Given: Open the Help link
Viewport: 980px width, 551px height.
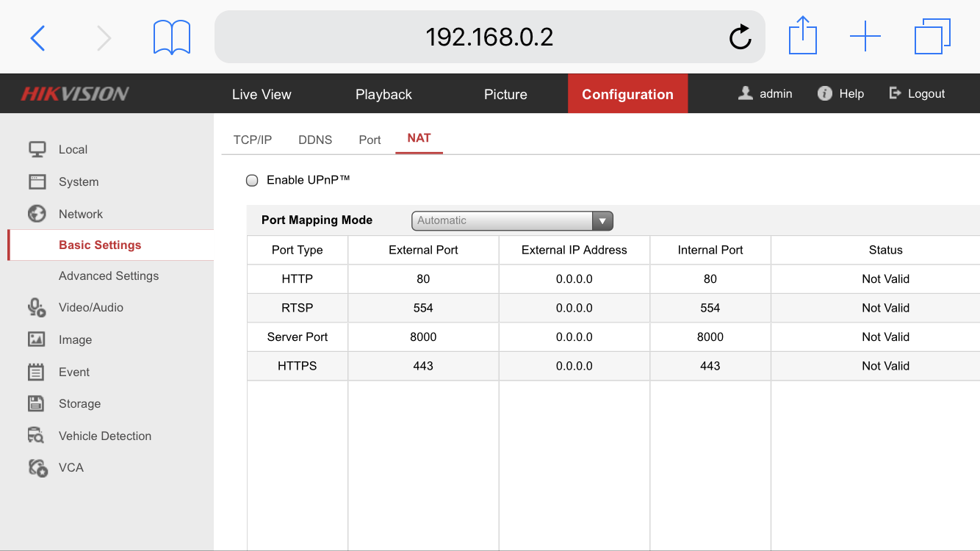Looking at the screenshot, I should tap(841, 93).
